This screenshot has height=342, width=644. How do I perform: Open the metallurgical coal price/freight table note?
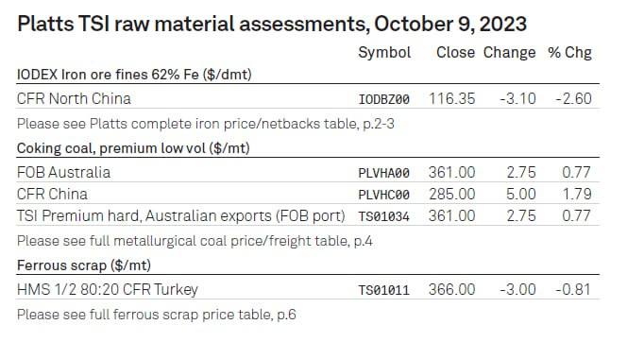[195, 241]
